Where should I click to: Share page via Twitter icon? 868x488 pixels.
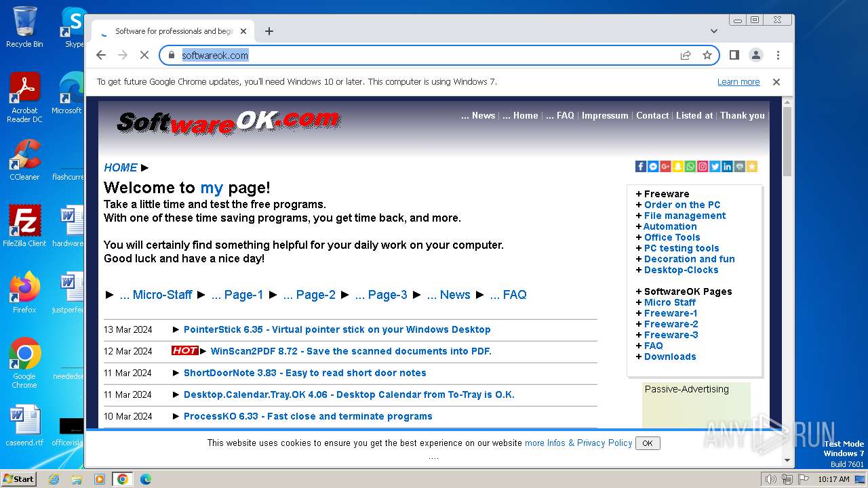[x=715, y=167]
